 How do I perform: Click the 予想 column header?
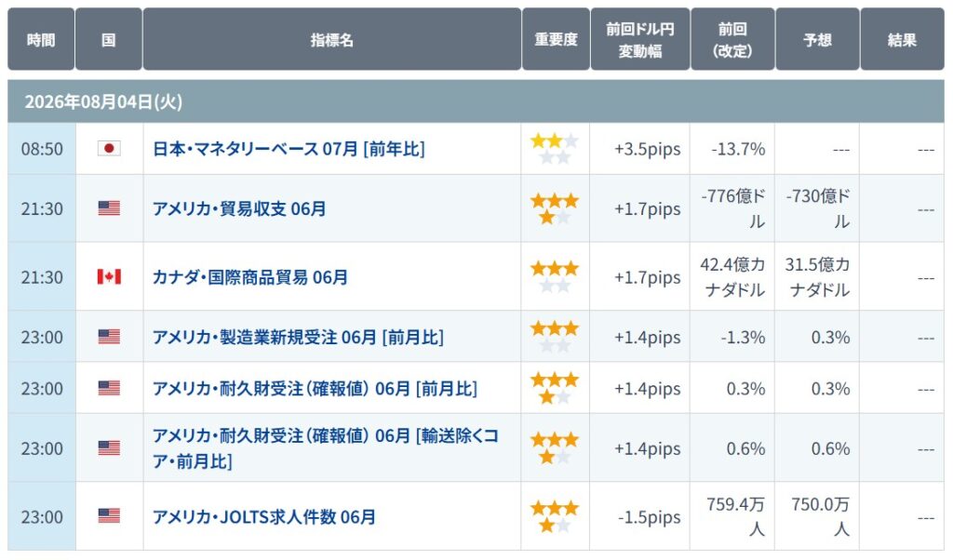(817, 39)
